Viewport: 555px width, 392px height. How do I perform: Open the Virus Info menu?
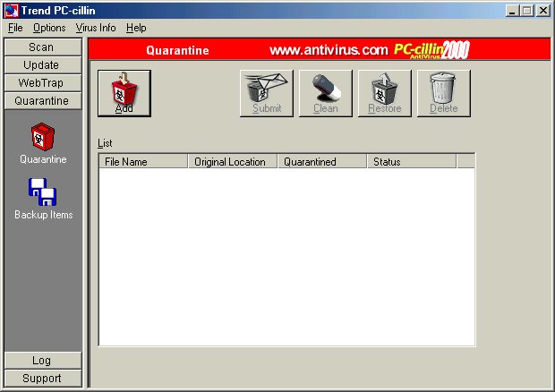pos(96,28)
